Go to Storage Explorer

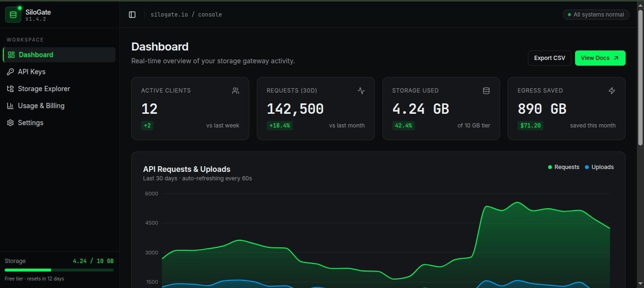coord(59,89)
